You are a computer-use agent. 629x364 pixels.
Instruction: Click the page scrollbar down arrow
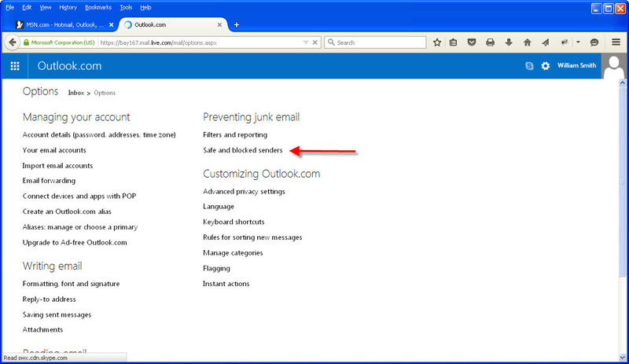pos(622,357)
